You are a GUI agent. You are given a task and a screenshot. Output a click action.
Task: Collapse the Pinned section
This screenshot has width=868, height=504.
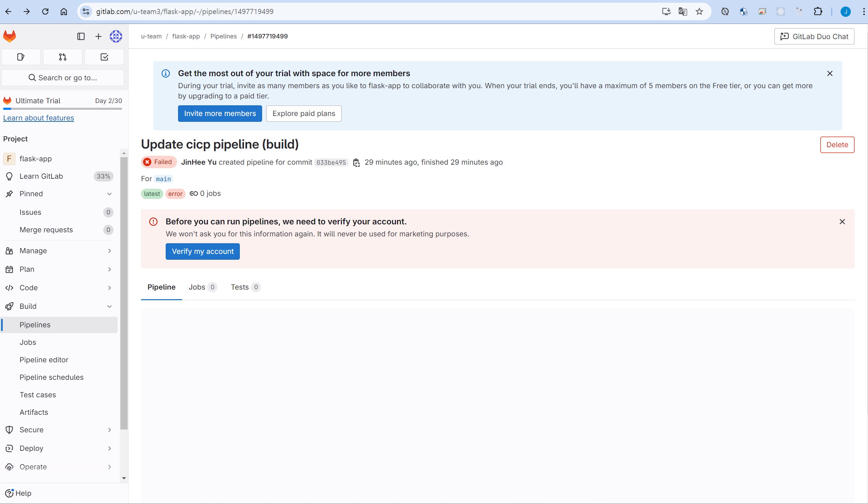tap(59, 194)
